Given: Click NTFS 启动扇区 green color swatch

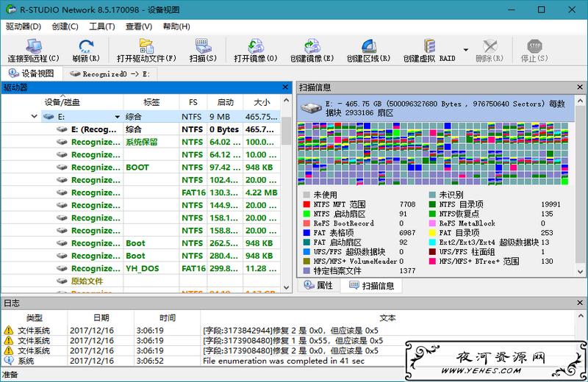Looking at the screenshot, I should pos(306,214).
